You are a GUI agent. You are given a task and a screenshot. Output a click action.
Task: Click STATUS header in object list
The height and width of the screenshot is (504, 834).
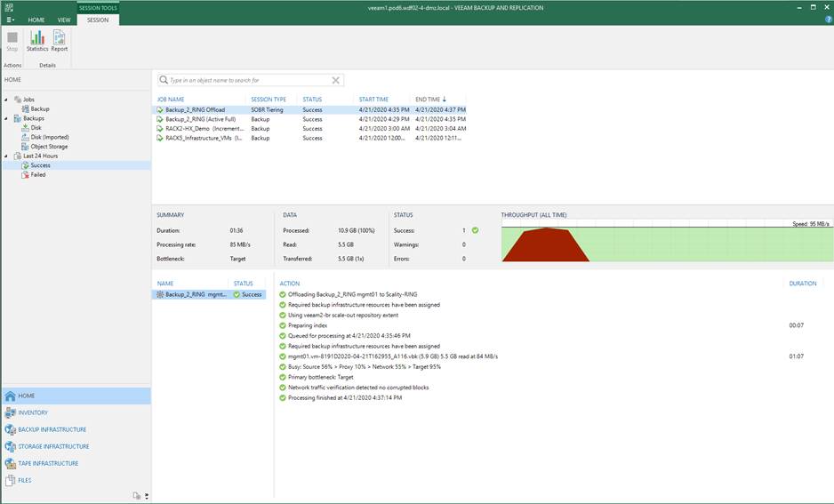[244, 284]
